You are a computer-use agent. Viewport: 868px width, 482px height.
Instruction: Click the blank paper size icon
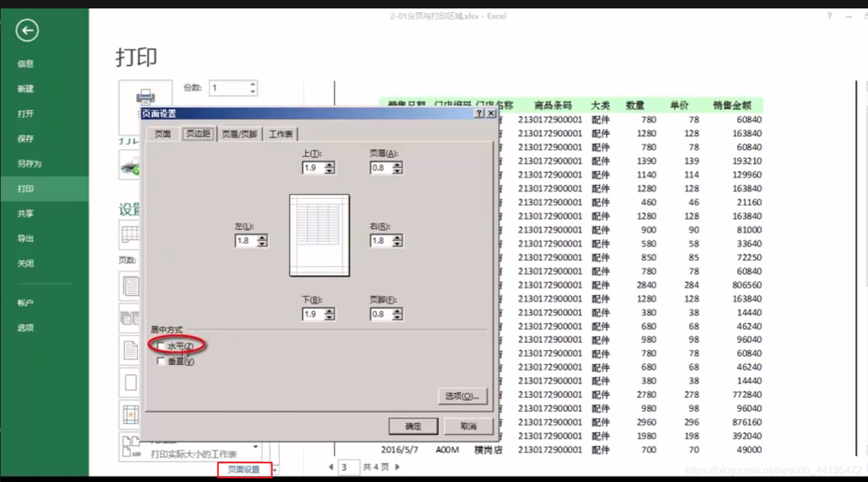click(130, 382)
